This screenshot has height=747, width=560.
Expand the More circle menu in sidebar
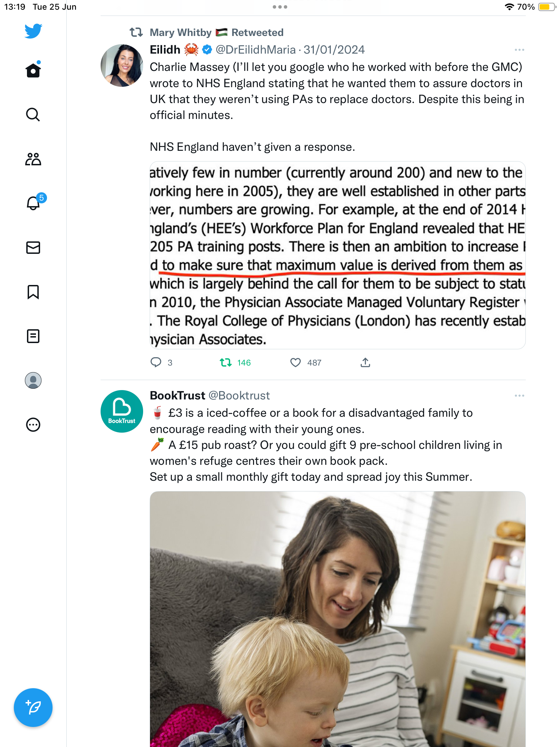(x=33, y=425)
